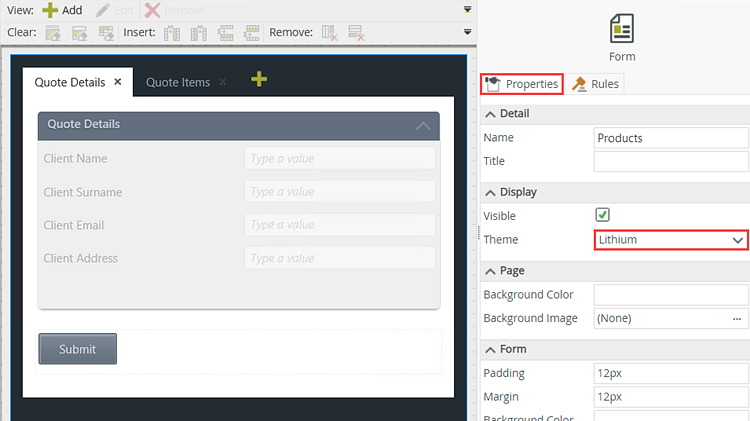Close the Quote Details tab

point(118,82)
